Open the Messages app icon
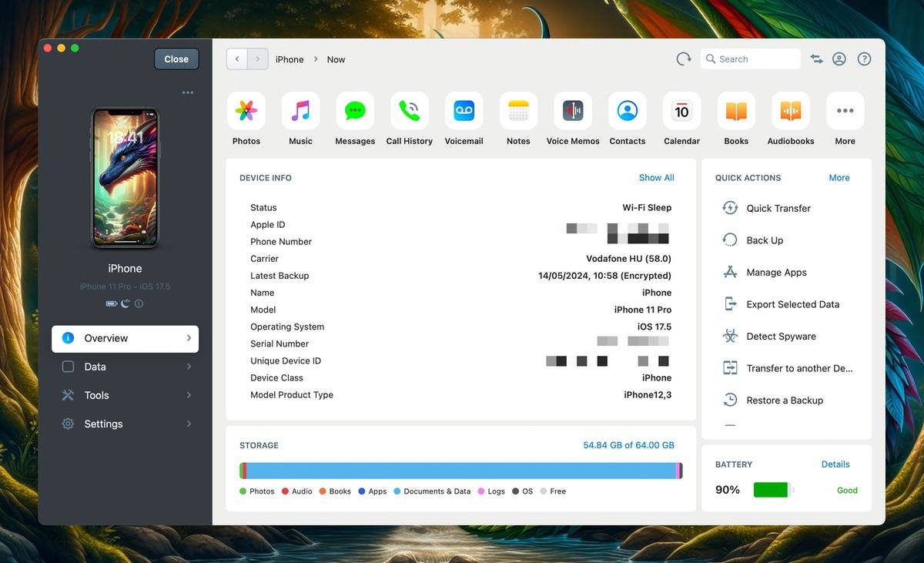Viewport: 924px width, 563px height. [x=355, y=111]
